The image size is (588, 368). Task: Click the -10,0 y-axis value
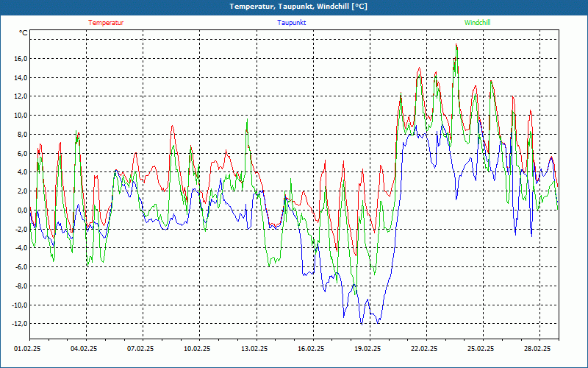pyautogui.click(x=20, y=305)
